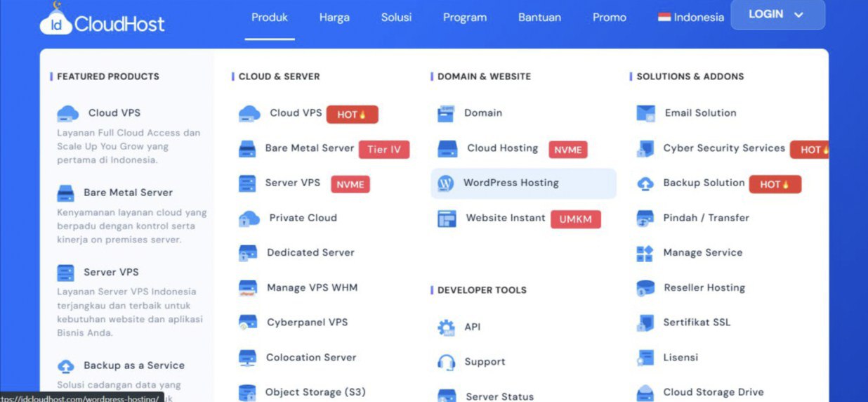The image size is (868, 402).
Task: Click the Object Storage (S3) icon
Action: [247, 393]
